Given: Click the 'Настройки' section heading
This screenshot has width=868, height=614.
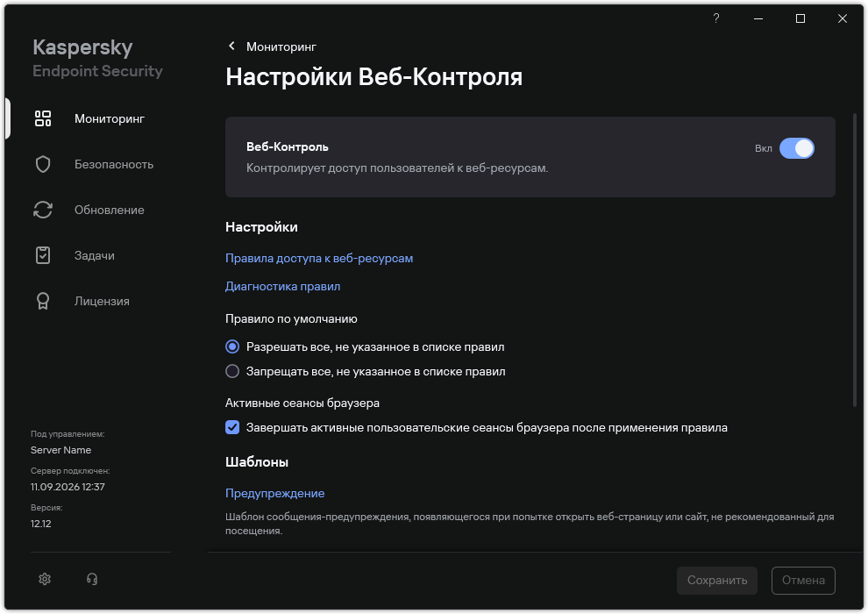Looking at the screenshot, I should click(261, 227).
